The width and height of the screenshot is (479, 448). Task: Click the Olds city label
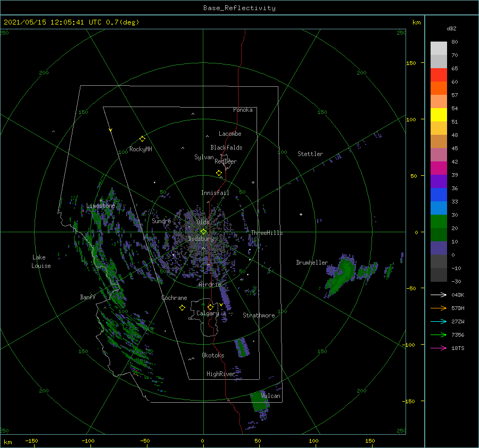click(203, 222)
